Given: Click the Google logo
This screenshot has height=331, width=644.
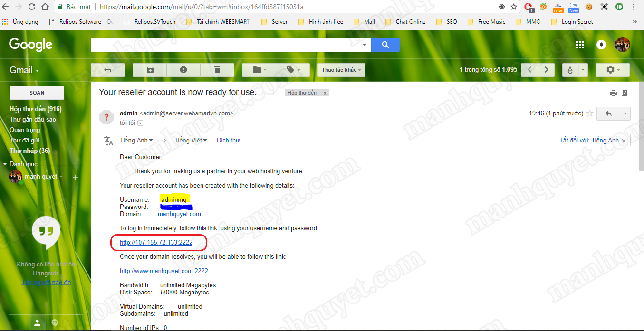Looking at the screenshot, I should point(30,45).
